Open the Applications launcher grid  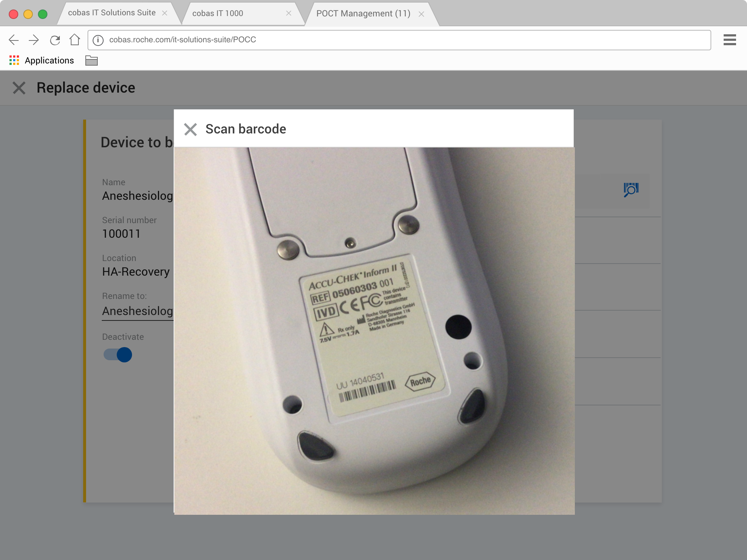[14, 61]
